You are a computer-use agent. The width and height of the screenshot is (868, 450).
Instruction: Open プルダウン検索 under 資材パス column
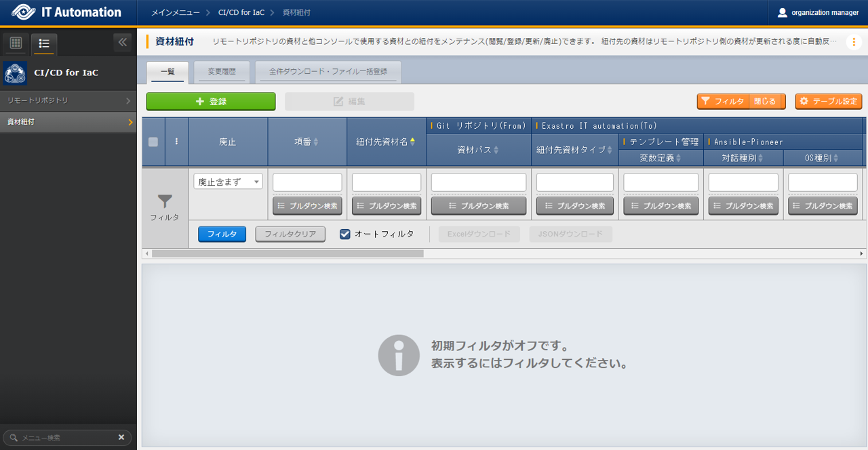click(479, 206)
